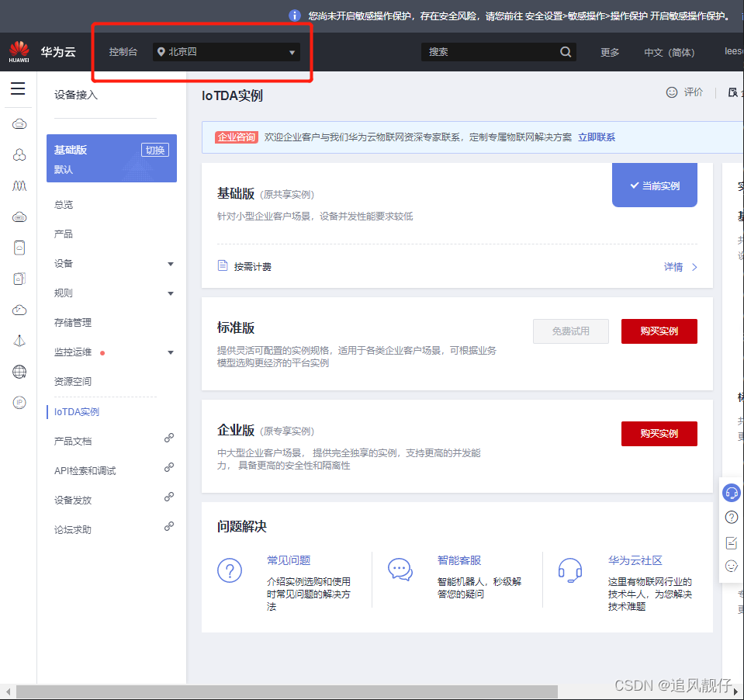
Task: Expand the 规则 sidebar submenu arrow
Action: pyautogui.click(x=171, y=293)
